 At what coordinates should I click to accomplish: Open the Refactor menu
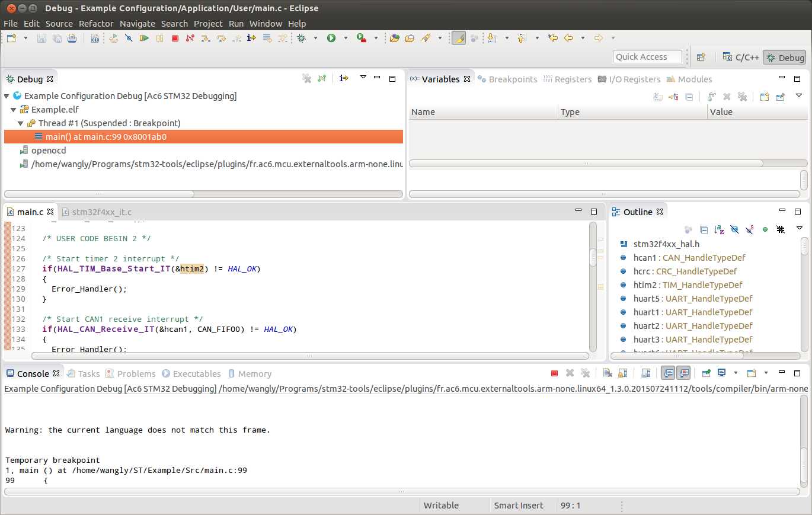coord(96,24)
